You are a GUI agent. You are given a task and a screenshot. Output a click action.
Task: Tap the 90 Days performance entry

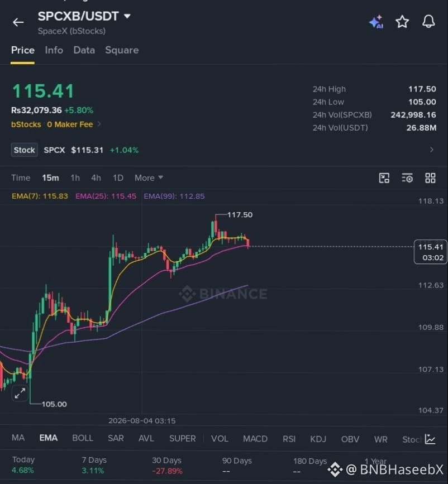coord(237,466)
